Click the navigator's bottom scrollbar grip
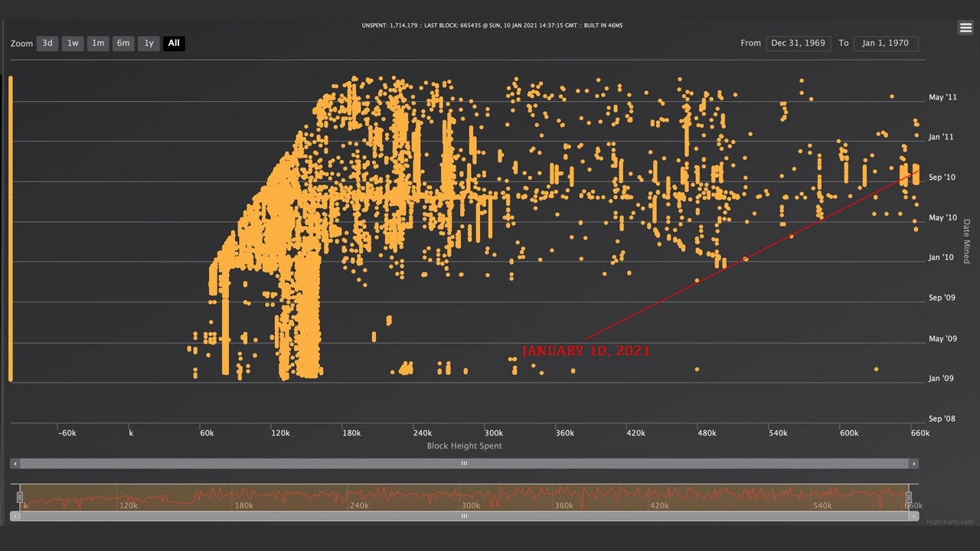The image size is (980, 551). 464,517
